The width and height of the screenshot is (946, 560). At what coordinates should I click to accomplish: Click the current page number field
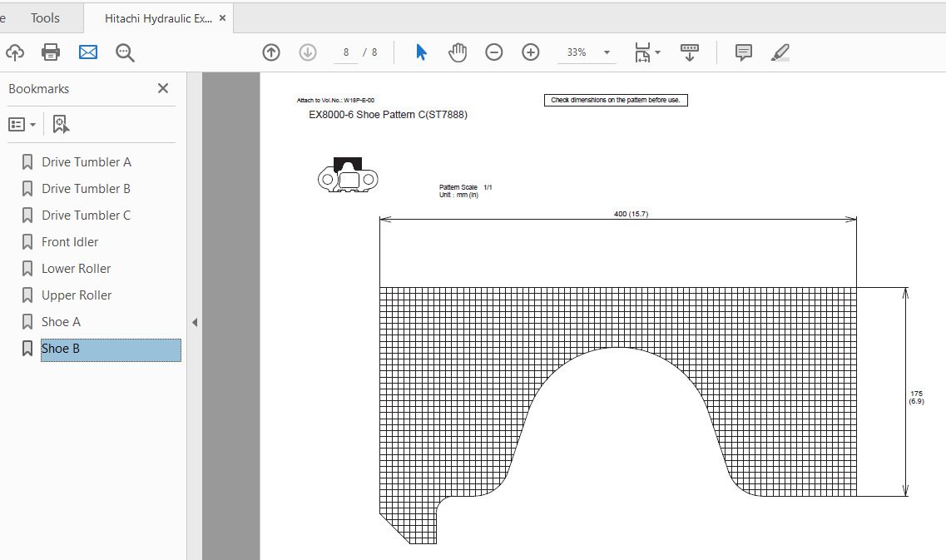pos(345,52)
